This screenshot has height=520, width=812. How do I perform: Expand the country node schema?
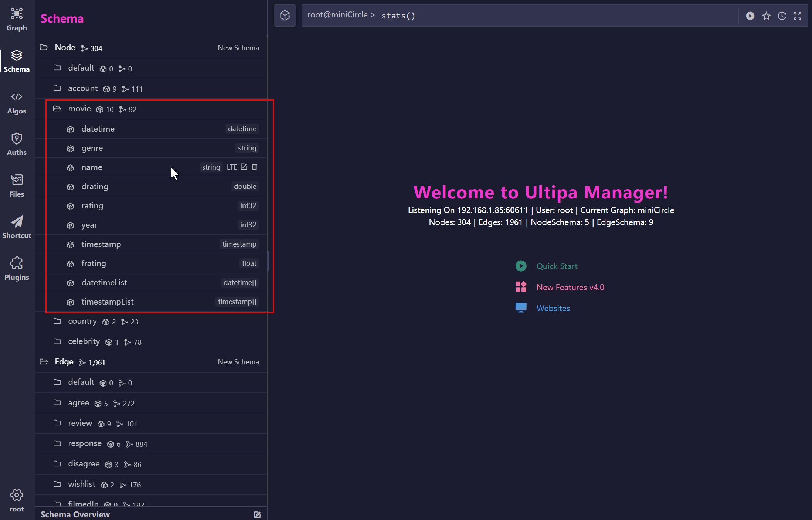57,321
